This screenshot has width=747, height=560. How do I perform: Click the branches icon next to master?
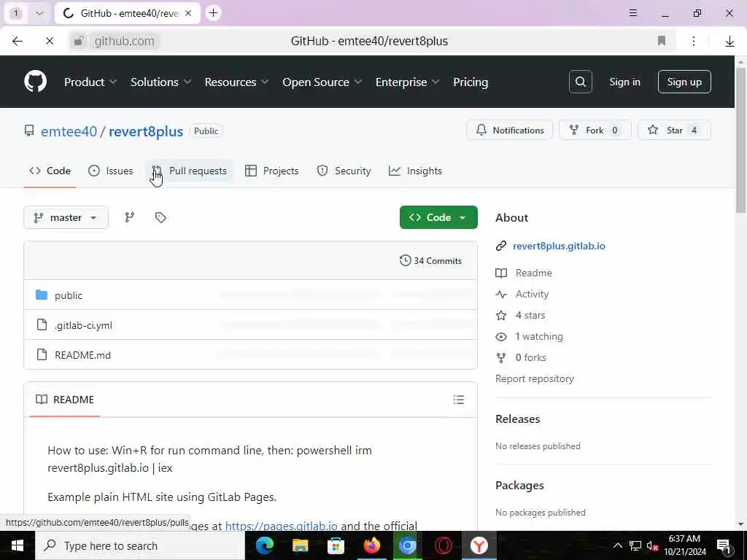pyautogui.click(x=130, y=217)
